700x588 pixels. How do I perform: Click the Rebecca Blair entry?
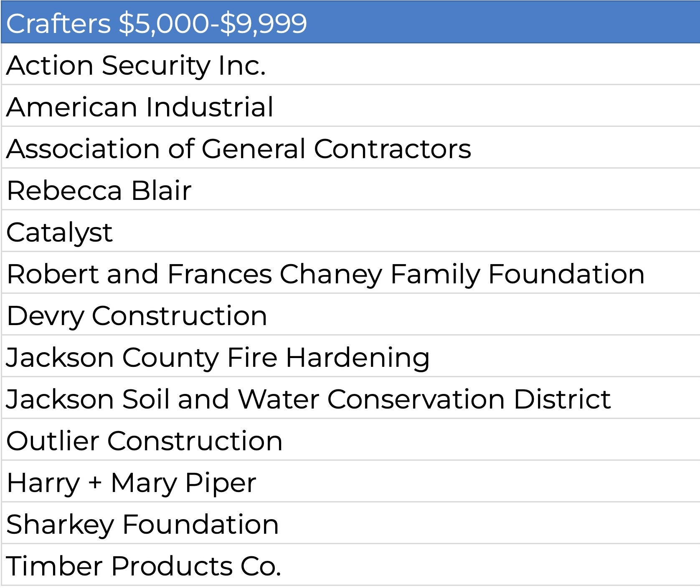tap(99, 191)
